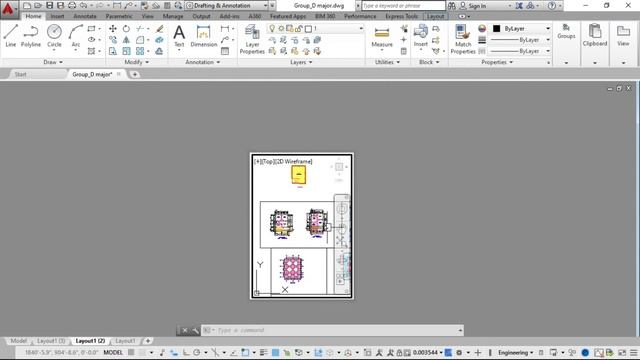Switch to the Model layout tab
The image size is (640, 360).
[x=18, y=340]
